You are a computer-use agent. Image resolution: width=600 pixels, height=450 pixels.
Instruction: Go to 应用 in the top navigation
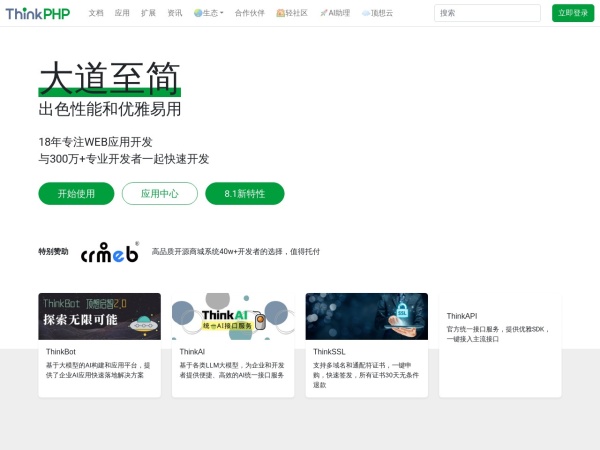[122, 14]
